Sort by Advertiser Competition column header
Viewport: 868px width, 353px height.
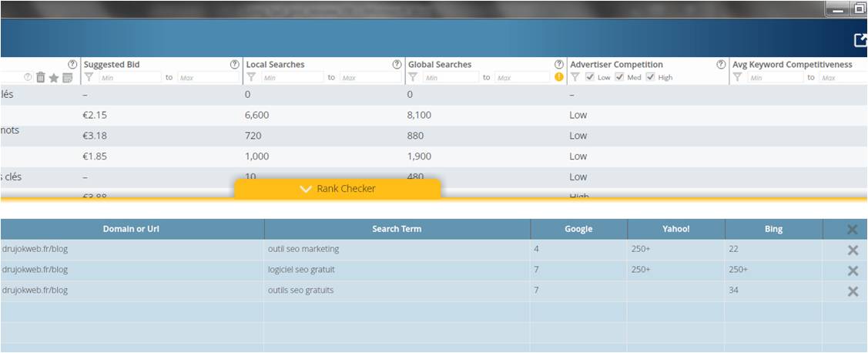[617, 64]
